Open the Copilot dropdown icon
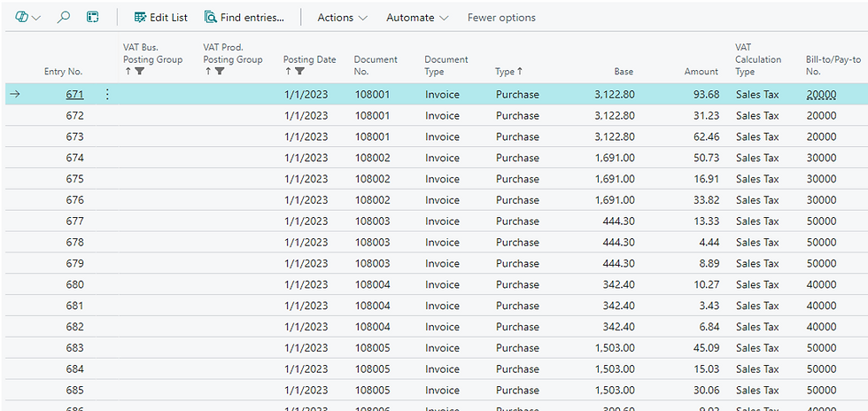The image size is (868, 411). pyautogui.click(x=27, y=18)
